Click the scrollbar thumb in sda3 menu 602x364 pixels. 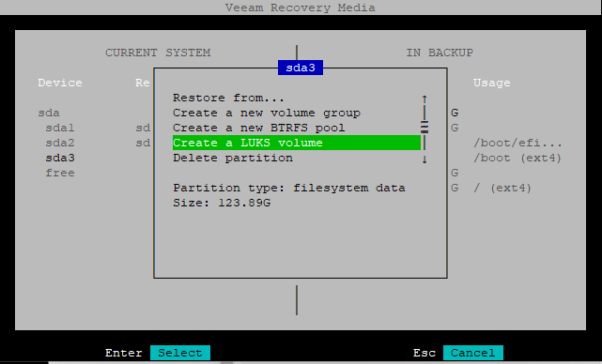pos(424,127)
